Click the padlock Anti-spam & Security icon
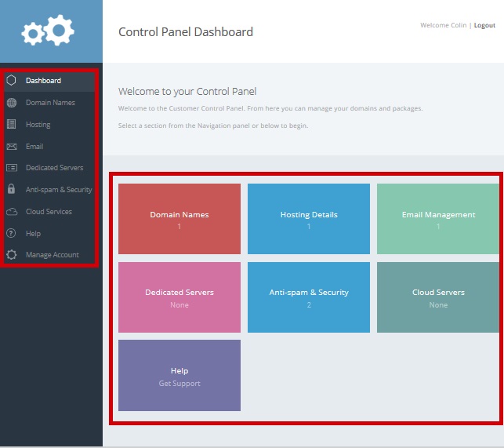 point(11,189)
